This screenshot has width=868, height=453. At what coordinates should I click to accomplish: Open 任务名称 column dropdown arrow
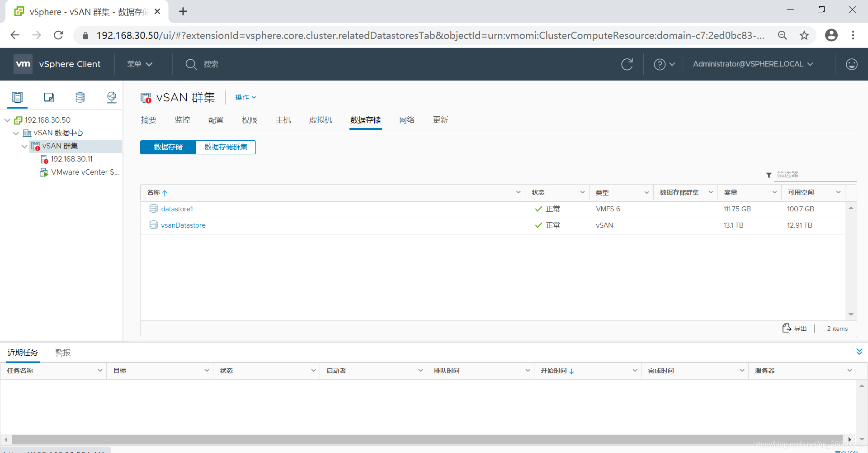(100, 371)
